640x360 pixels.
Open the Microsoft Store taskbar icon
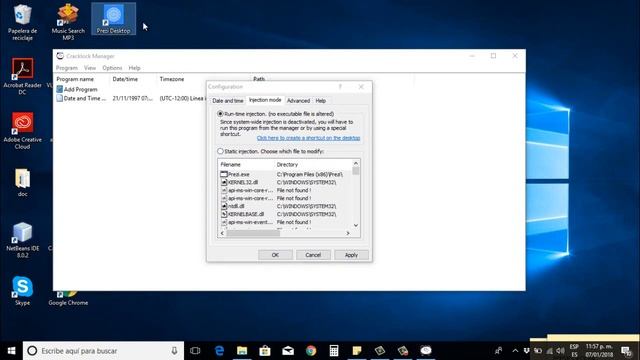tap(265, 351)
